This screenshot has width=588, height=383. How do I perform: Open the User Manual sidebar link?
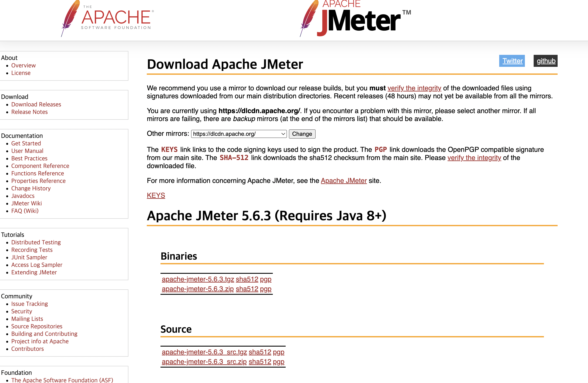(27, 151)
